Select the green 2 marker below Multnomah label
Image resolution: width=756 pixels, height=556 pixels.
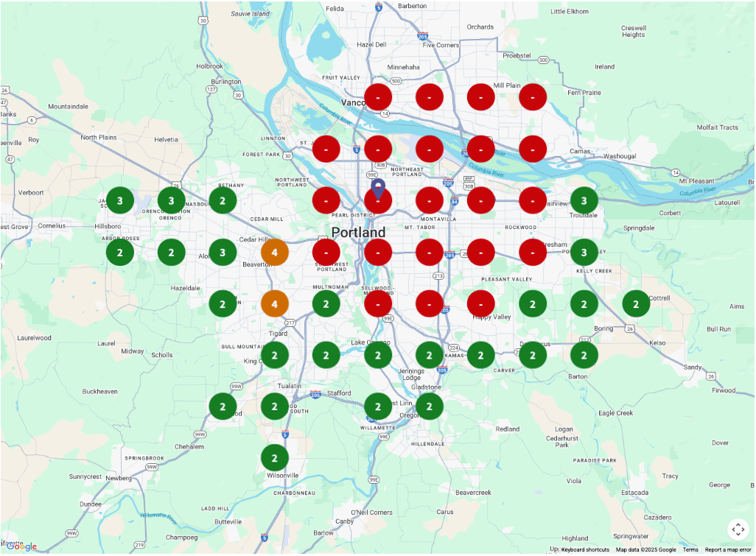[326, 304]
